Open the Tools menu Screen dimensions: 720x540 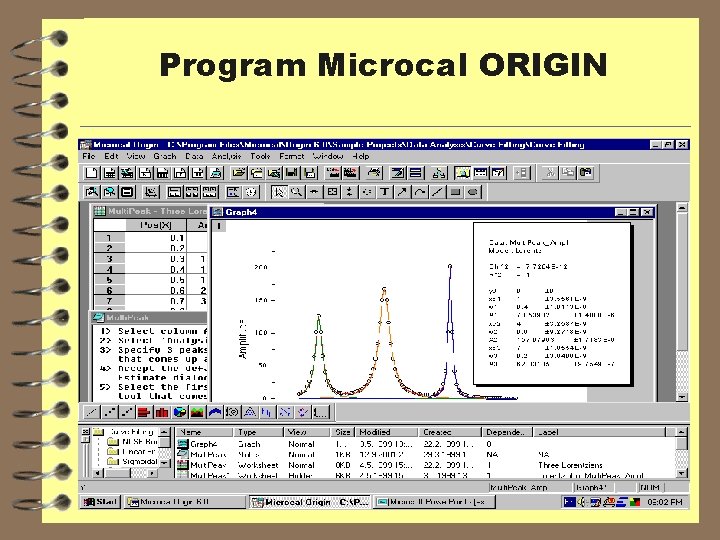(260, 156)
